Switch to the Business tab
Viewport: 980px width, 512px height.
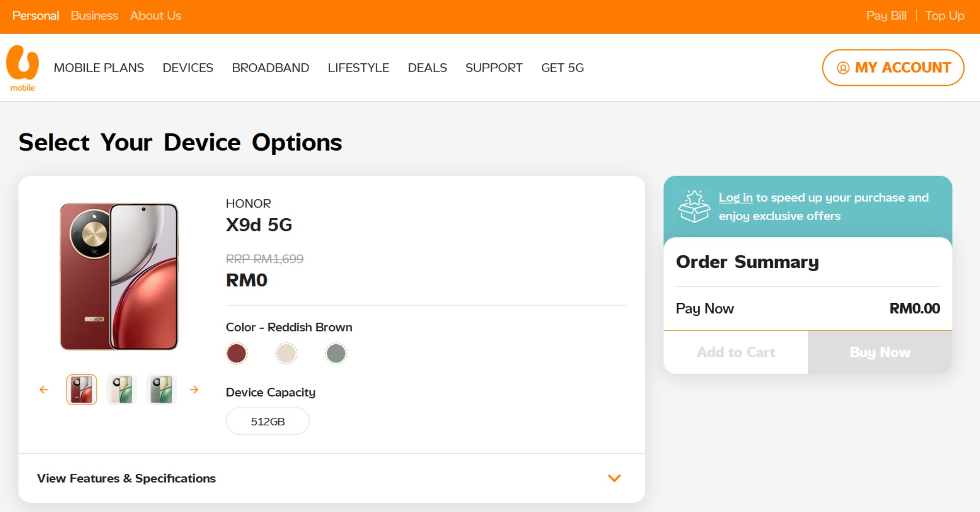pyautogui.click(x=95, y=16)
